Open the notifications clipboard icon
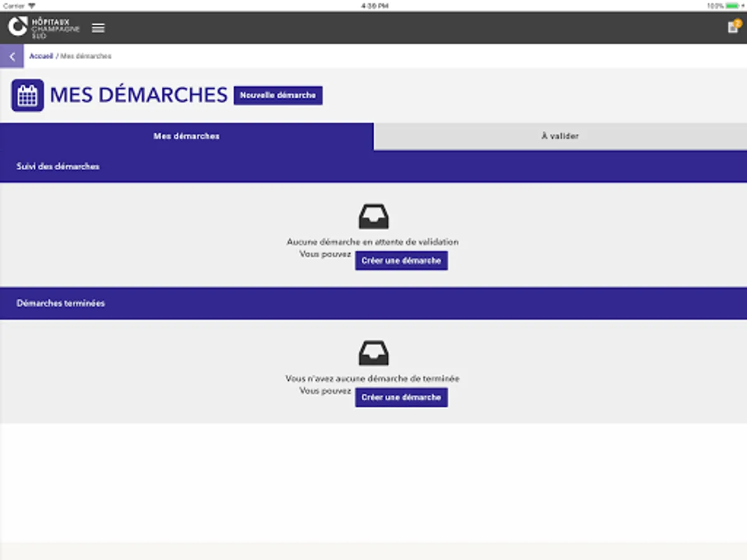The image size is (747, 560). 733,27
